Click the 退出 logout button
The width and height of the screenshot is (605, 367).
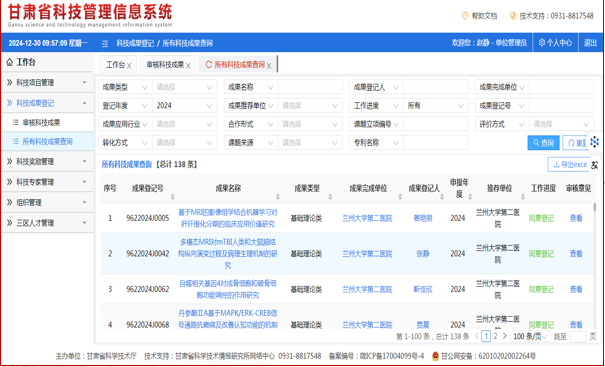click(x=590, y=43)
